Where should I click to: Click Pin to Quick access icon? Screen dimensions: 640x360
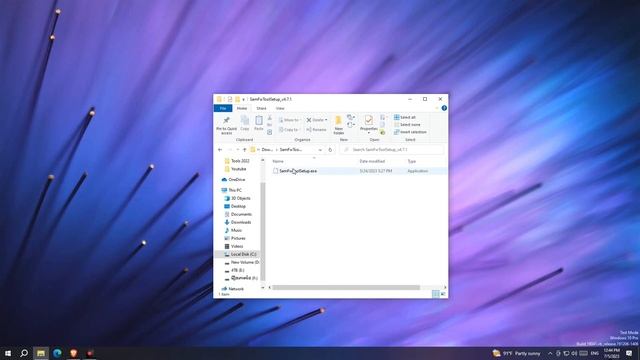click(x=226, y=125)
